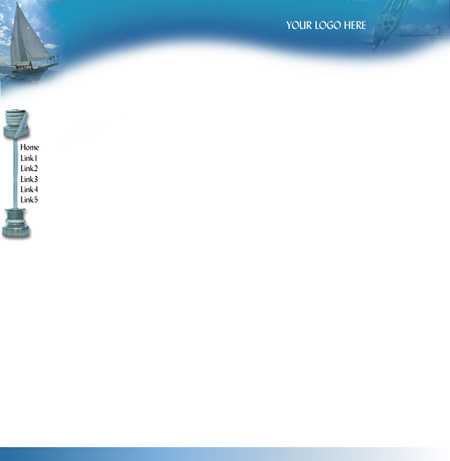Click the pulley block image in the header

tap(388, 23)
